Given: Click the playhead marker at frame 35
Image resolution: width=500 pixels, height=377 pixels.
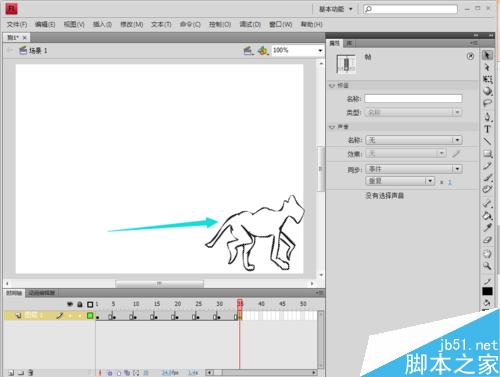Looking at the screenshot, I should point(240,304).
